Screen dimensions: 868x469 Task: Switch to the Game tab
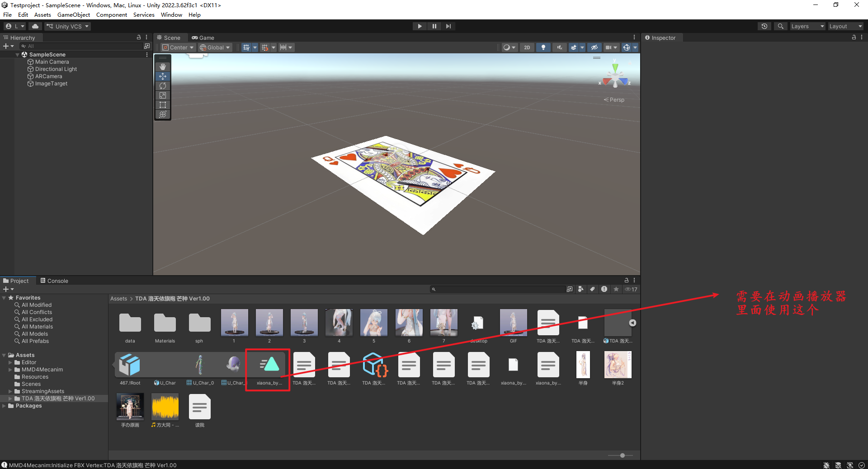pyautogui.click(x=203, y=38)
